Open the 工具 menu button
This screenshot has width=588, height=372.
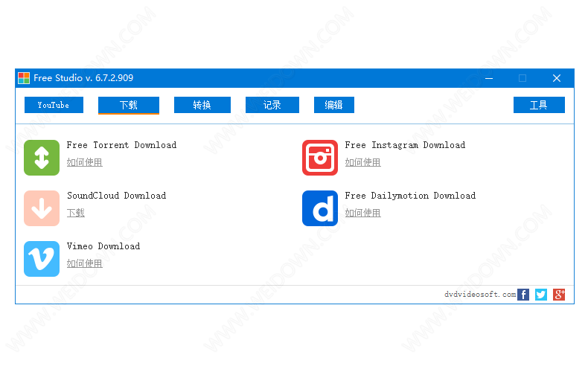coord(539,105)
